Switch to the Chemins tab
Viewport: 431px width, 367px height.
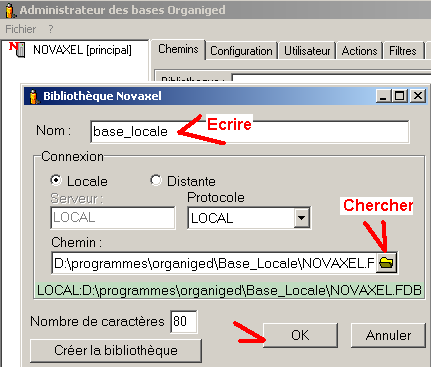[x=178, y=49]
